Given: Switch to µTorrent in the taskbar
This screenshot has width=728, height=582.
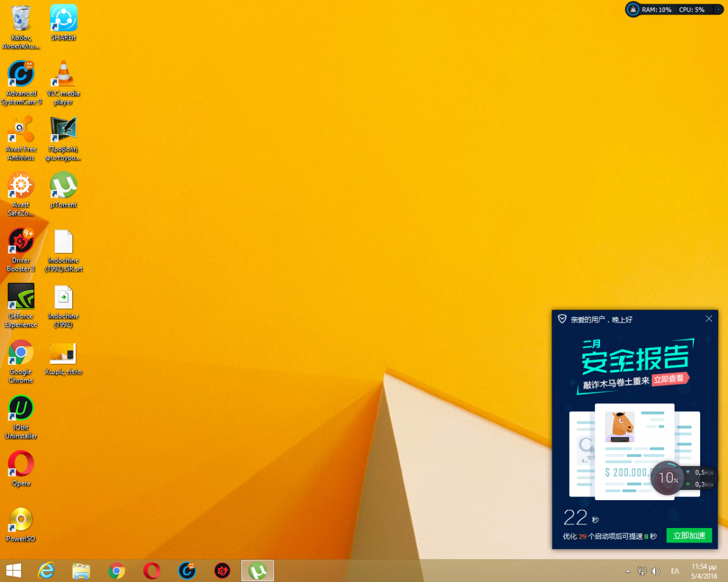Looking at the screenshot, I should click(x=258, y=570).
